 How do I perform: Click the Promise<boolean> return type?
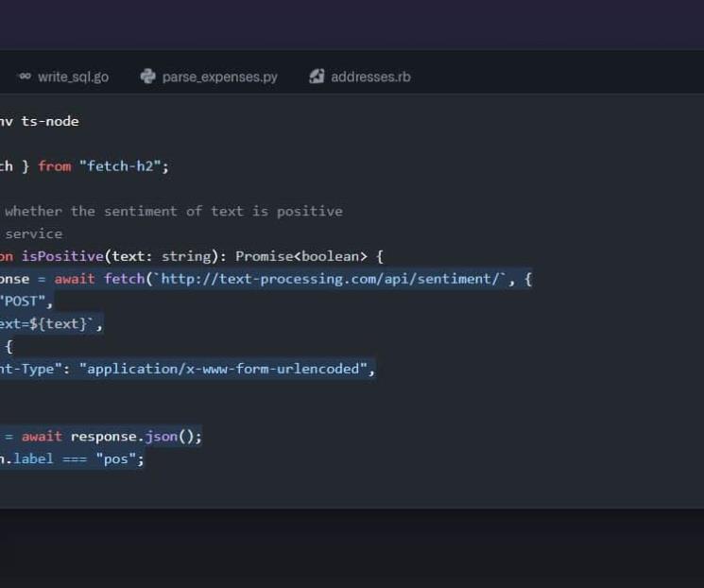[301, 256]
